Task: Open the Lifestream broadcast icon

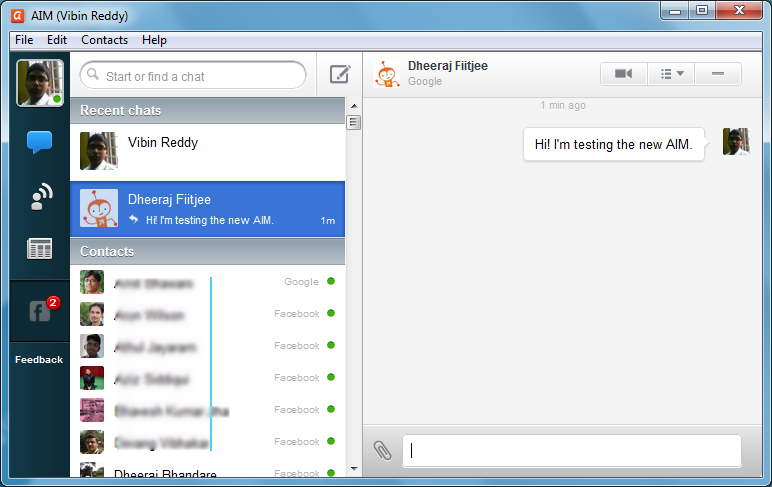Action: pos(41,196)
